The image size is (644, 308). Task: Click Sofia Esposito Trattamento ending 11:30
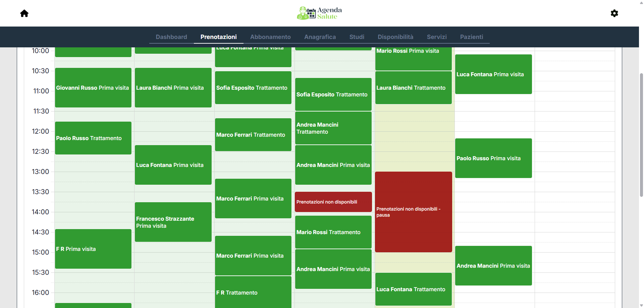[x=333, y=94]
